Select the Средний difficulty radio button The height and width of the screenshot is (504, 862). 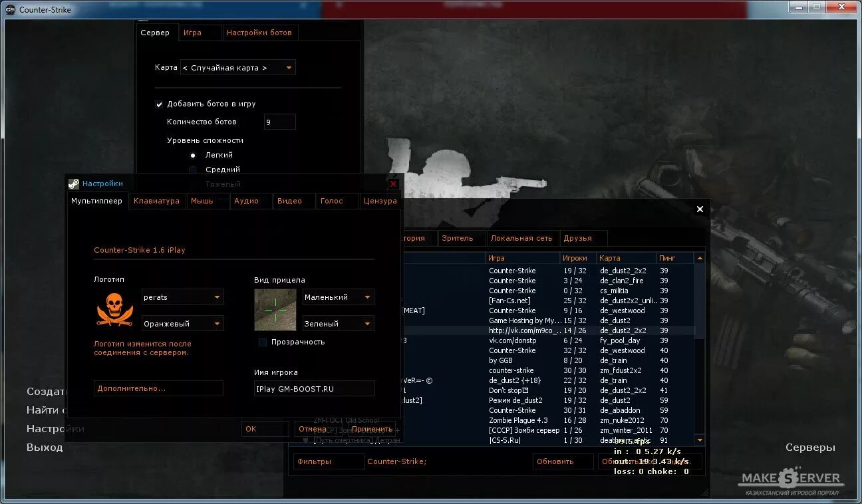pyautogui.click(x=193, y=170)
